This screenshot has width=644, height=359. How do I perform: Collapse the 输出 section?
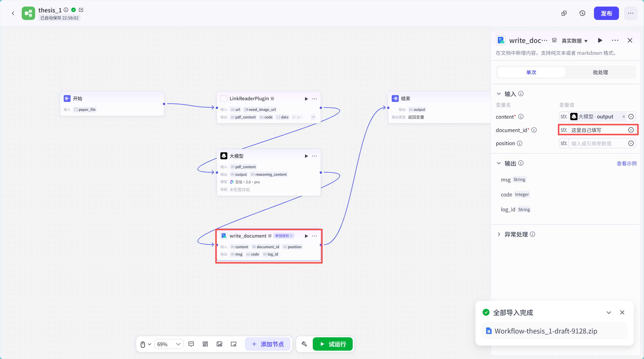coord(499,163)
